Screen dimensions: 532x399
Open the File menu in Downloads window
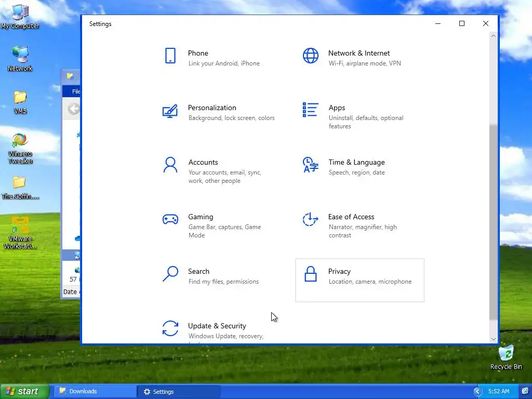coord(76,91)
